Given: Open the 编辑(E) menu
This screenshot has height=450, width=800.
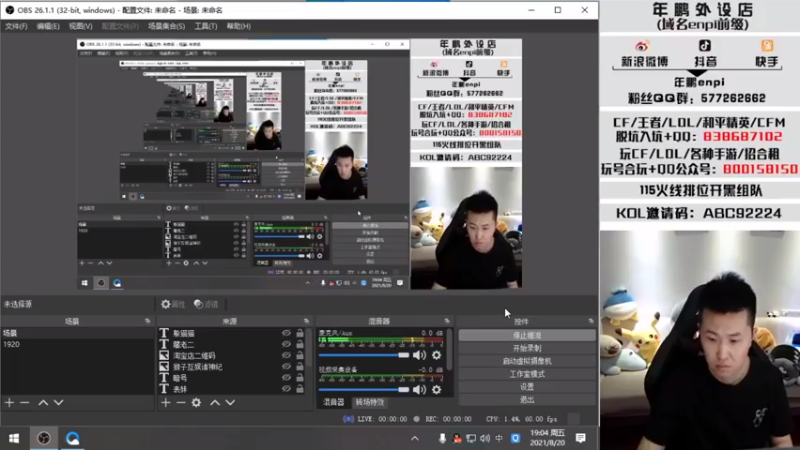Looking at the screenshot, I should coord(48,26).
